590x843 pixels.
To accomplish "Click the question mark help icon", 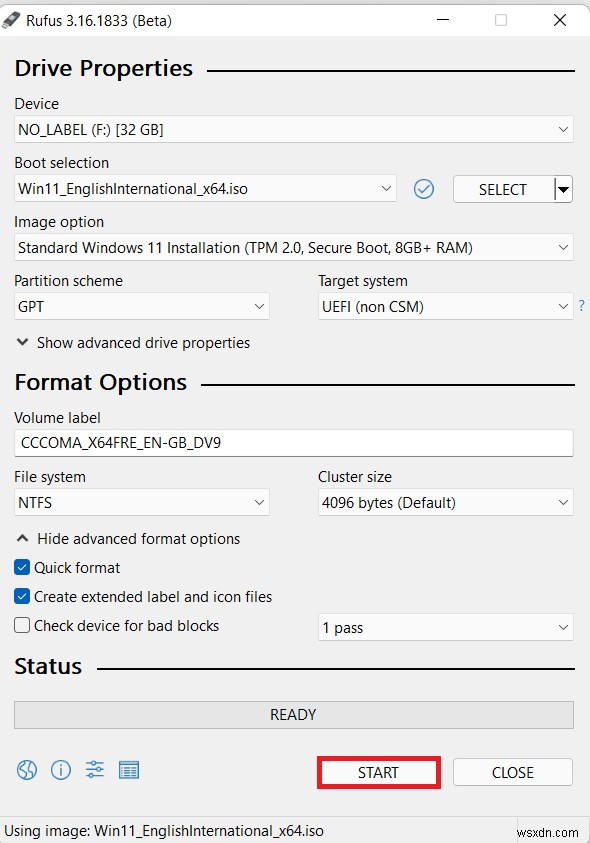I will coord(581,306).
